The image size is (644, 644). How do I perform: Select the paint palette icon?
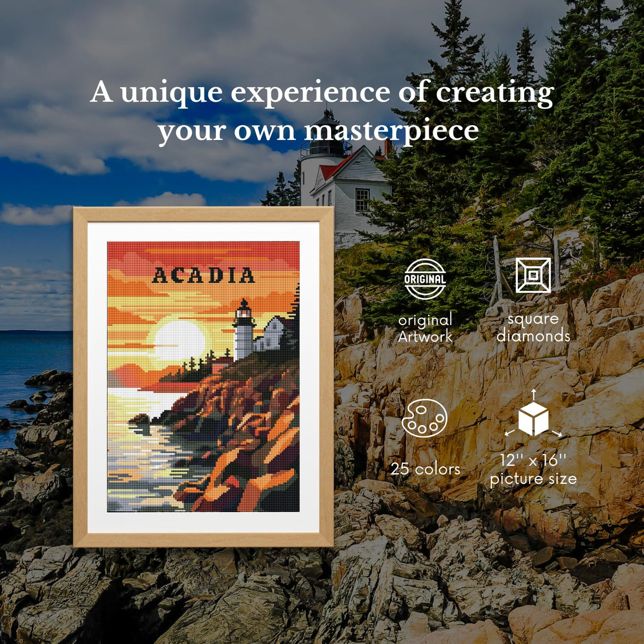(x=424, y=418)
